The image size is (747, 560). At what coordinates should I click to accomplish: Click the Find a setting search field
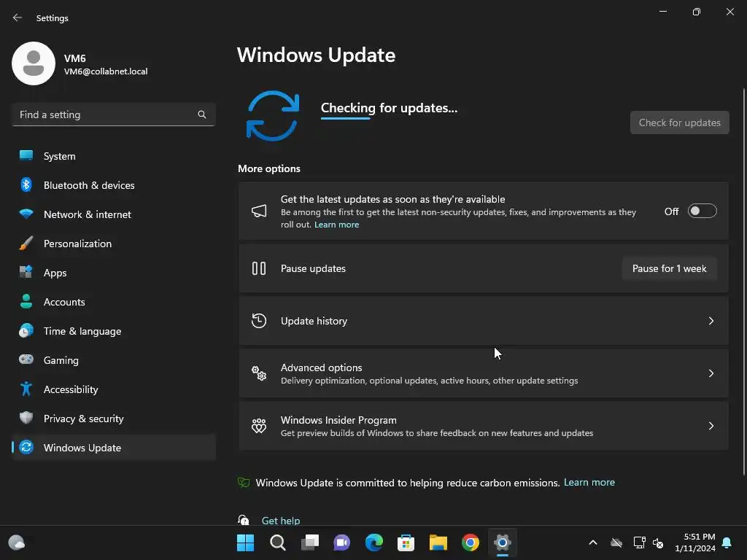(114, 114)
